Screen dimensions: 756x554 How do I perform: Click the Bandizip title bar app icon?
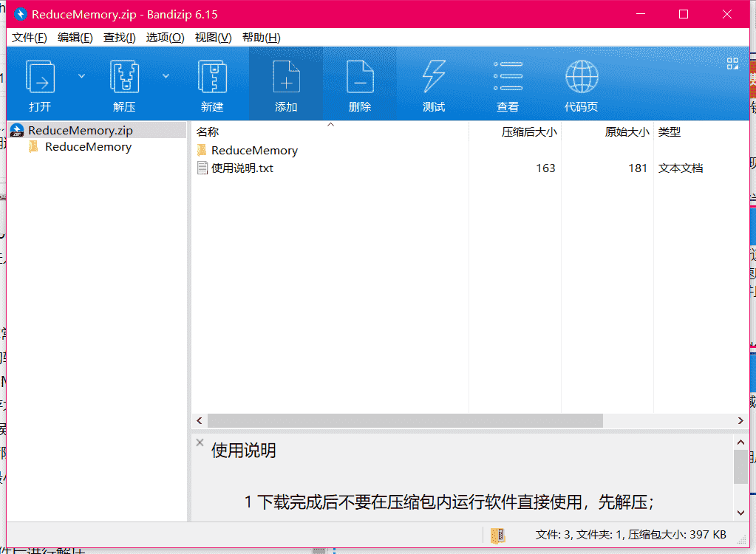click(20, 15)
